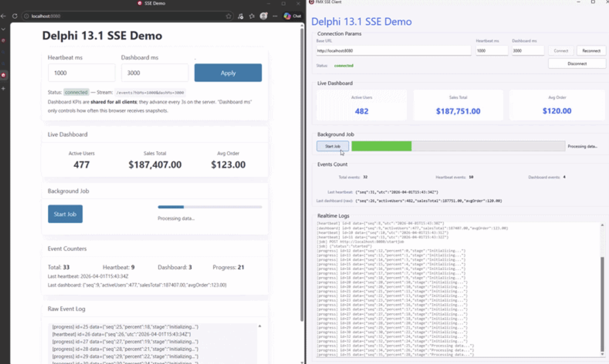This screenshot has width=609, height=364.
Task: Expand vertical tab list chevron in sidebar
Action: click(3, 29)
